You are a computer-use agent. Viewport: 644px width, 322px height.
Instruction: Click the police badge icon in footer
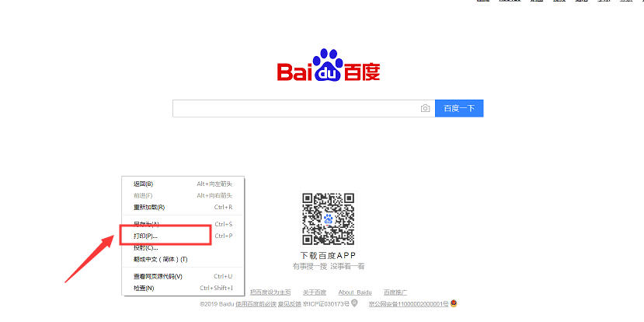pos(453,303)
